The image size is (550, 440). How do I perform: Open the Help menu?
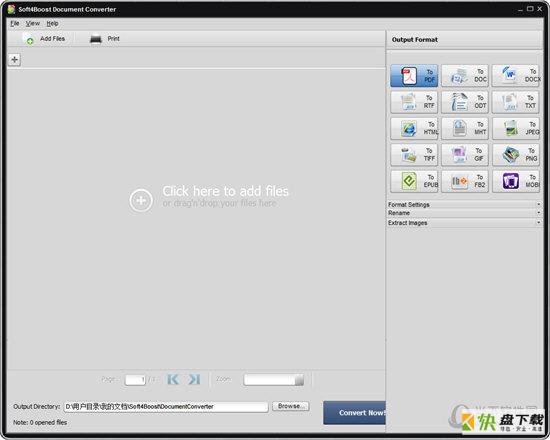(x=52, y=24)
